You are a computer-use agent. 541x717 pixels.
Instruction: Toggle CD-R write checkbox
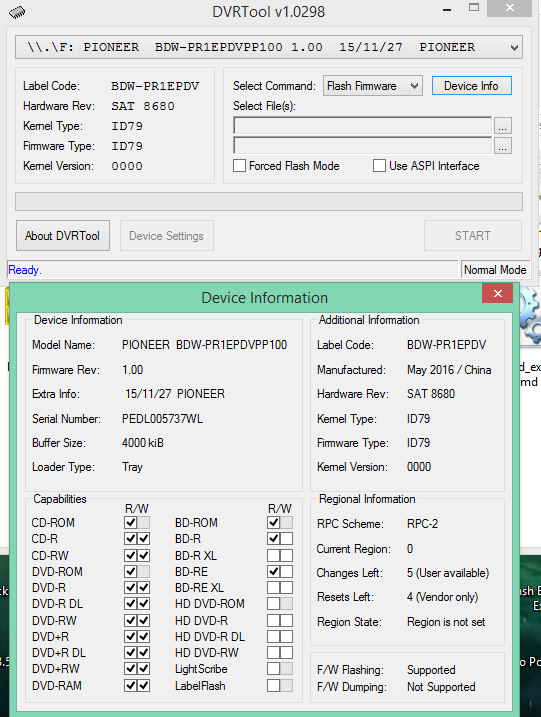(x=144, y=539)
